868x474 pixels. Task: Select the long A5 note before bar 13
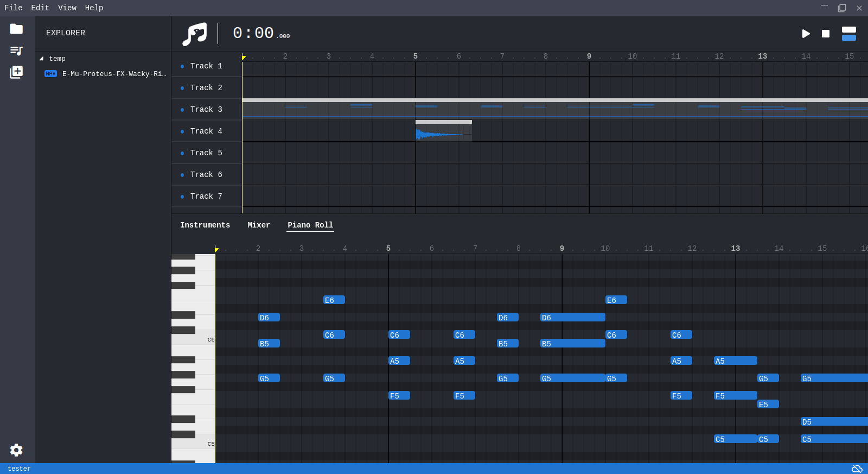click(x=736, y=361)
